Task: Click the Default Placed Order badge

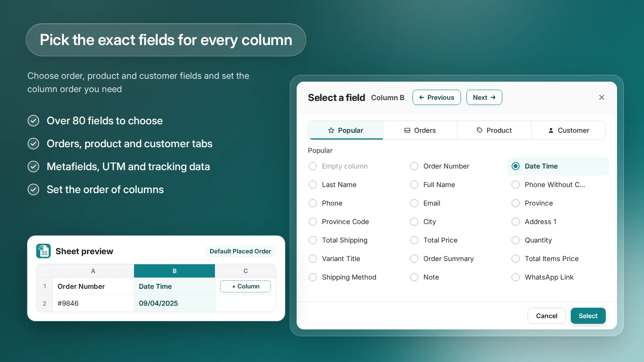Action: click(240, 251)
